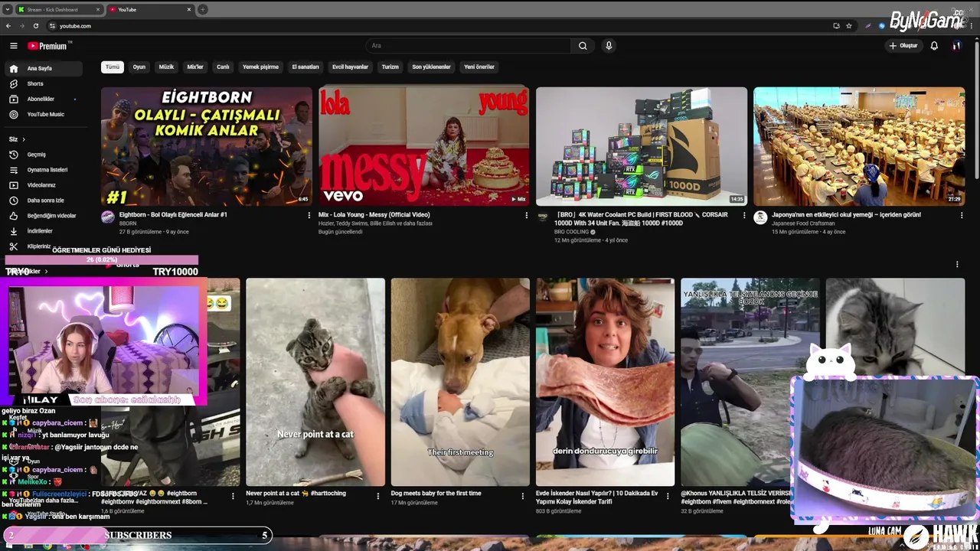The height and width of the screenshot is (551, 980).
Task: Open the Never point at a cat short thumbnail
Action: [315, 382]
